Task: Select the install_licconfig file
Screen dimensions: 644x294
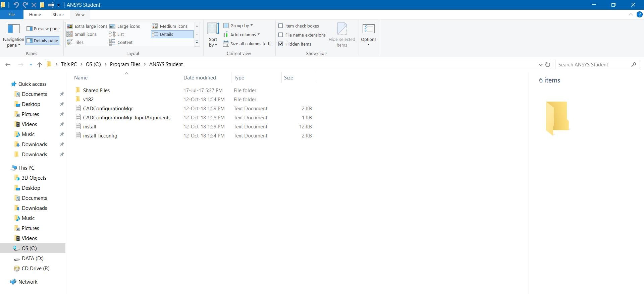Action: click(x=100, y=136)
